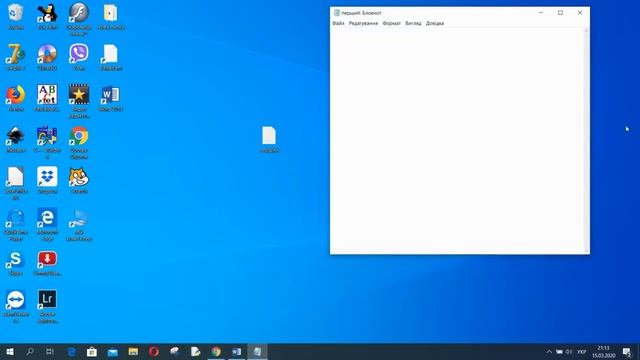This screenshot has width=640, height=360.
Task: Select the laptop computer desktop shortcut
Action: [x=79, y=224]
